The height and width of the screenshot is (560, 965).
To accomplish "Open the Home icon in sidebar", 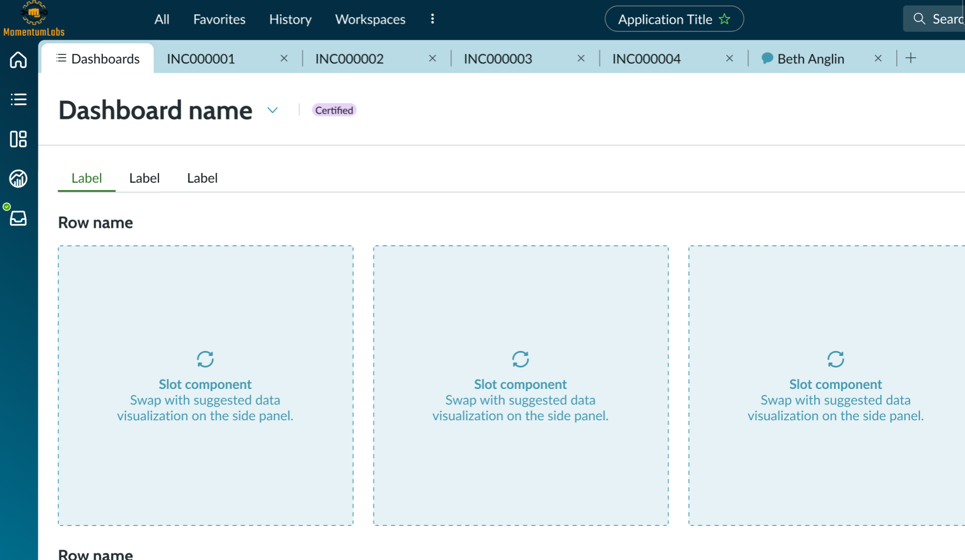I will (x=18, y=59).
